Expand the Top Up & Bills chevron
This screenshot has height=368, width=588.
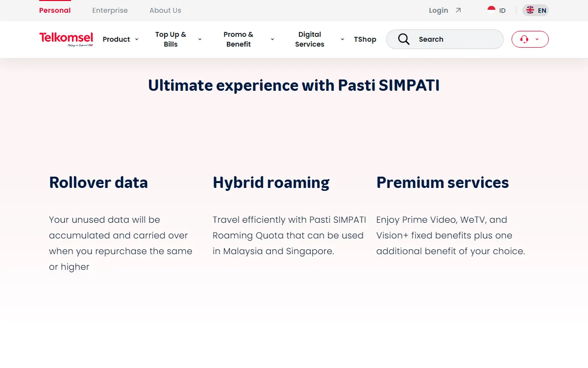pos(200,39)
